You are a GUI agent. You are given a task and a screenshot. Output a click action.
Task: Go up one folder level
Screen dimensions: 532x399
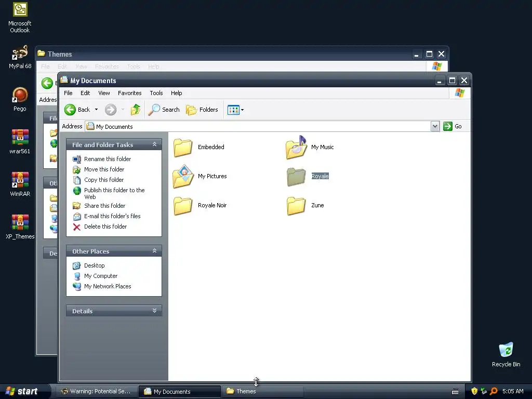pyautogui.click(x=136, y=110)
